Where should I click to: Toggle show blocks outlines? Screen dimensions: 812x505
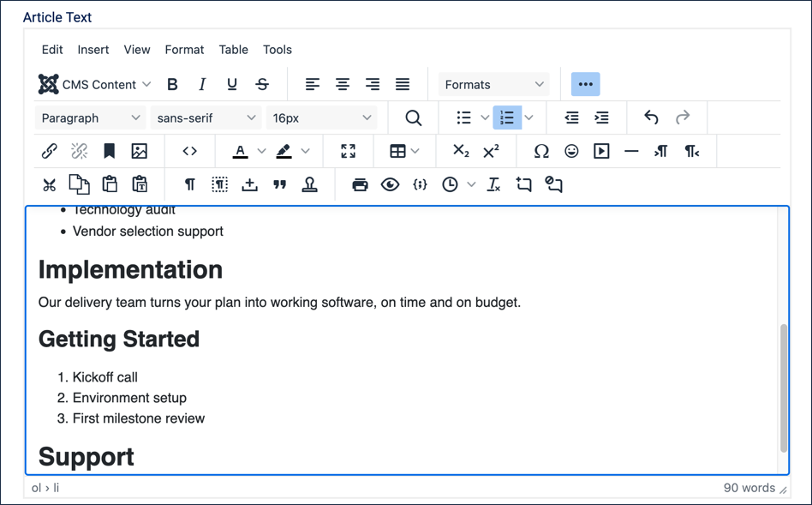pos(219,184)
